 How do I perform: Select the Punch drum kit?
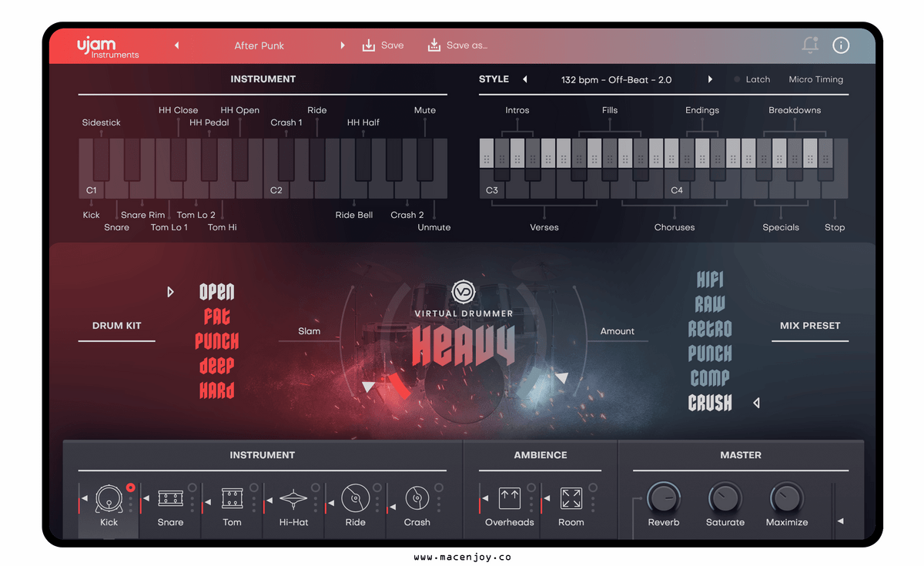217,341
